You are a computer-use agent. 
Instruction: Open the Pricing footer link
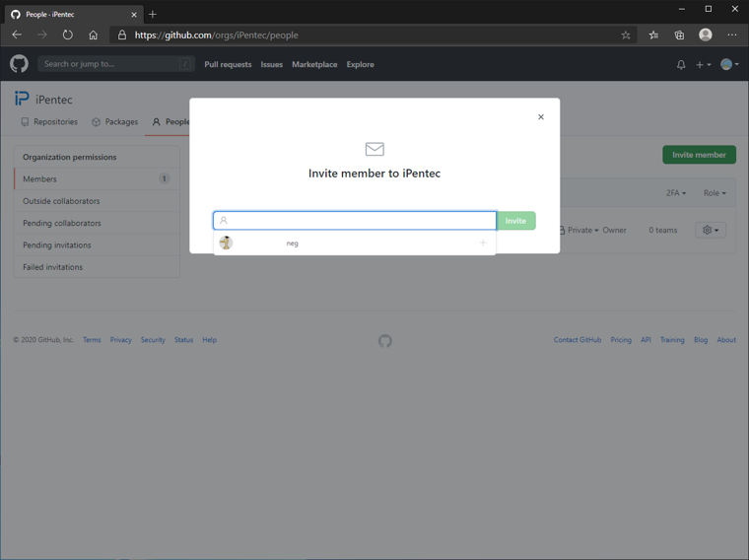[x=621, y=340]
